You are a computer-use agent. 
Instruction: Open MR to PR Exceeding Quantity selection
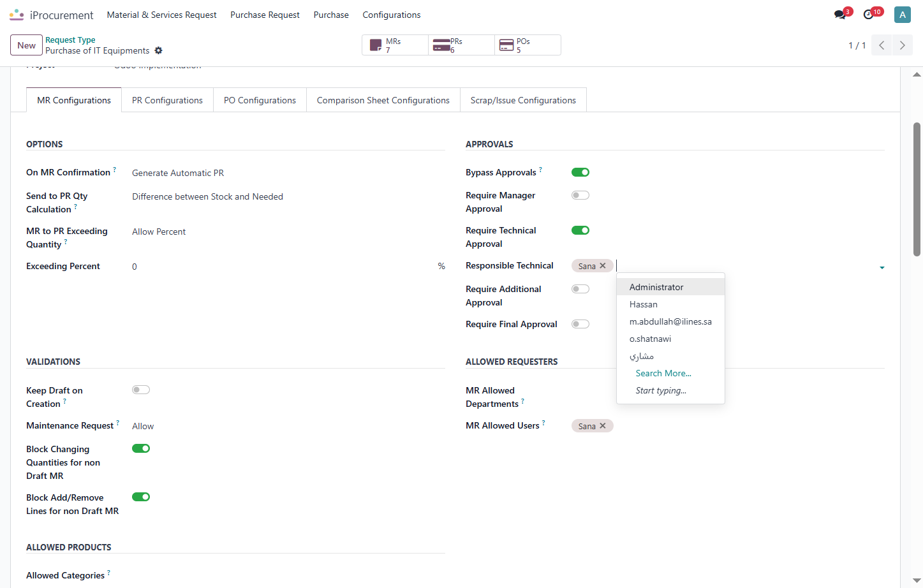(x=288, y=232)
